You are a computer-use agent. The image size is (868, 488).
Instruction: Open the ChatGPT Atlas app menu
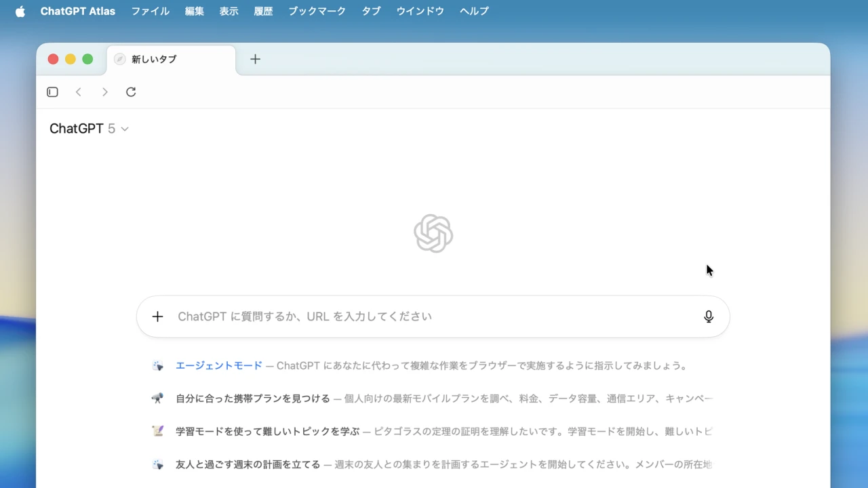pos(77,12)
